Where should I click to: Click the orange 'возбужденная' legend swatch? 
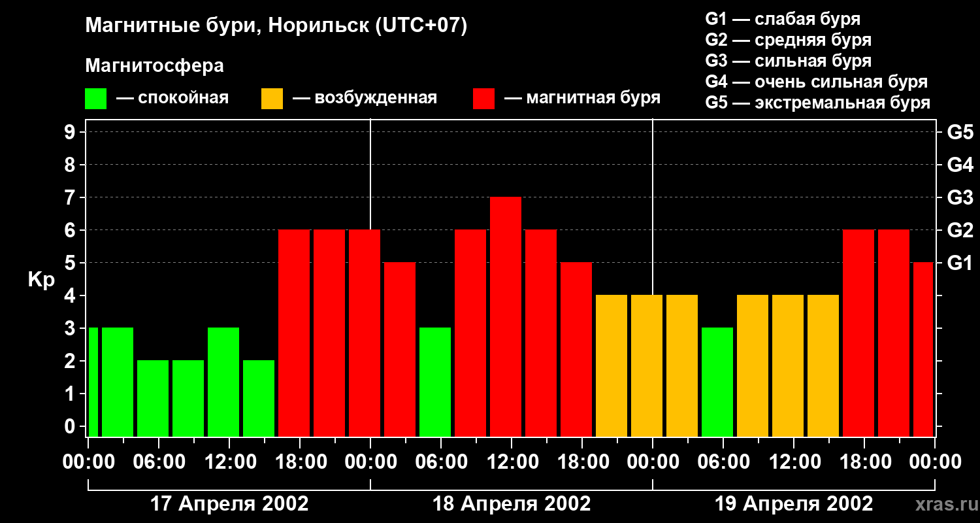[x=272, y=99]
